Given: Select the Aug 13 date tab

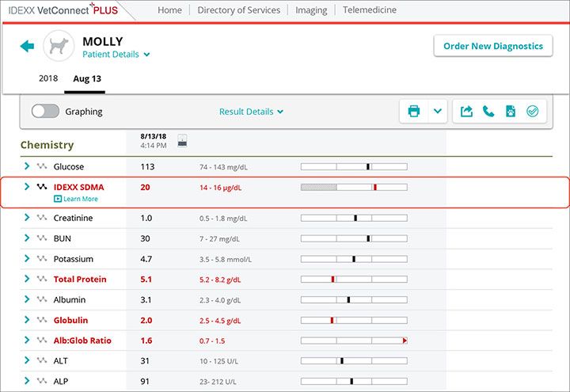Looking at the screenshot, I should 87,78.
